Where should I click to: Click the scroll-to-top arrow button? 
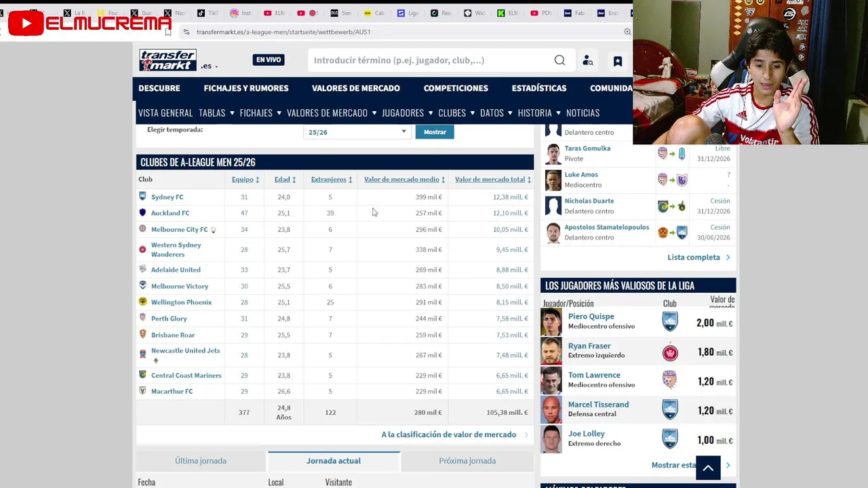(x=708, y=468)
